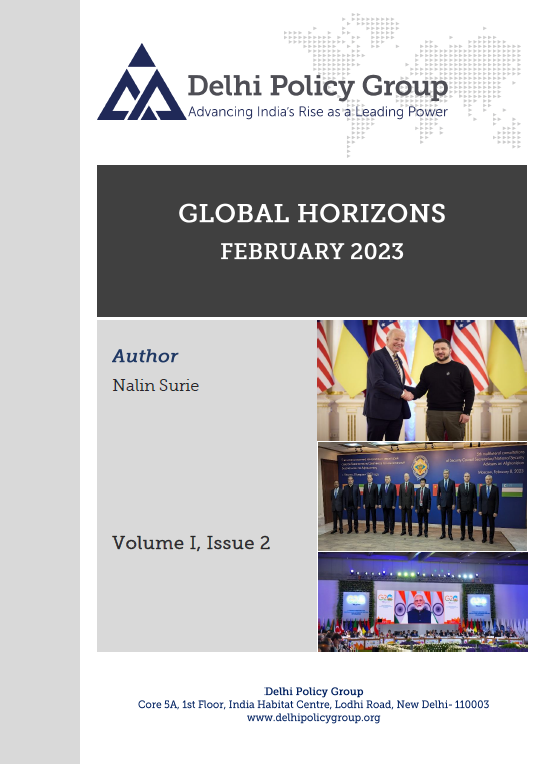This screenshot has height=764, width=543.
Task: Click the Delhi Policy Group triangle logo
Action: coord(141,82)
